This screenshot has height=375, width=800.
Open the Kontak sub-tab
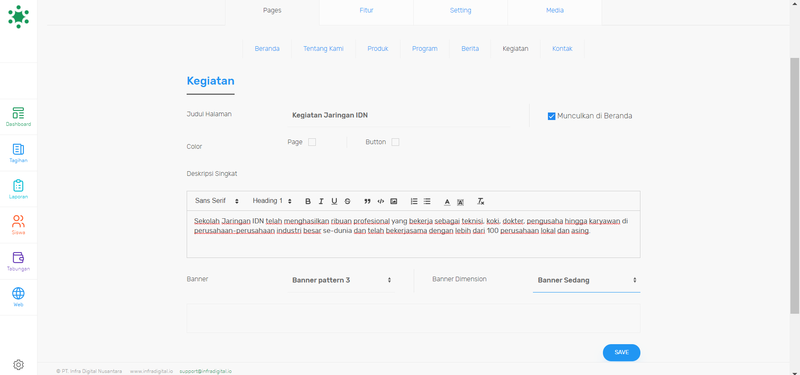click(562, 49)
